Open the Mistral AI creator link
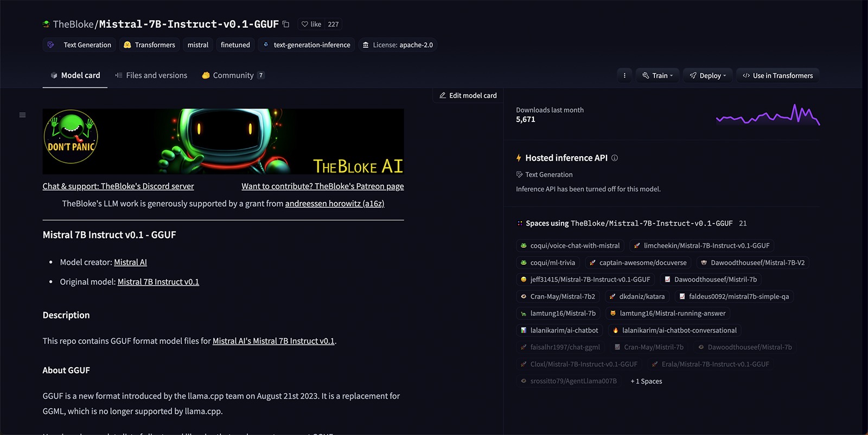868x435 pixels. tap(130, 262)
